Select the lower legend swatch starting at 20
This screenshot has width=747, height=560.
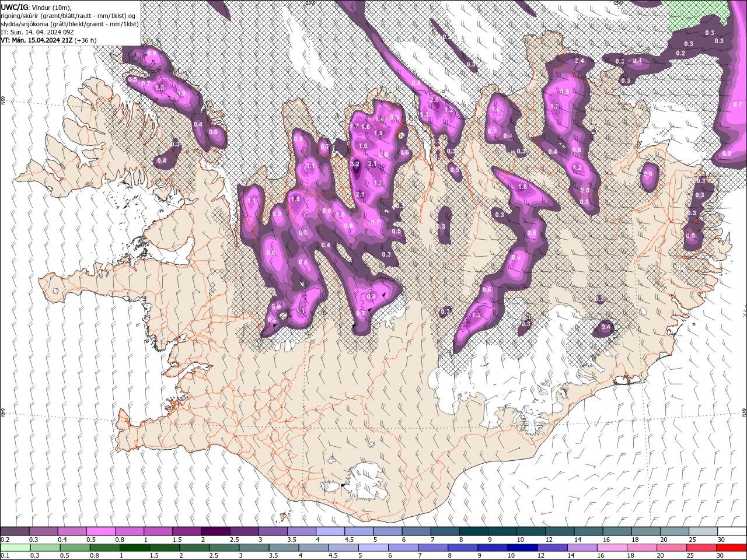[x=672, y=548]
